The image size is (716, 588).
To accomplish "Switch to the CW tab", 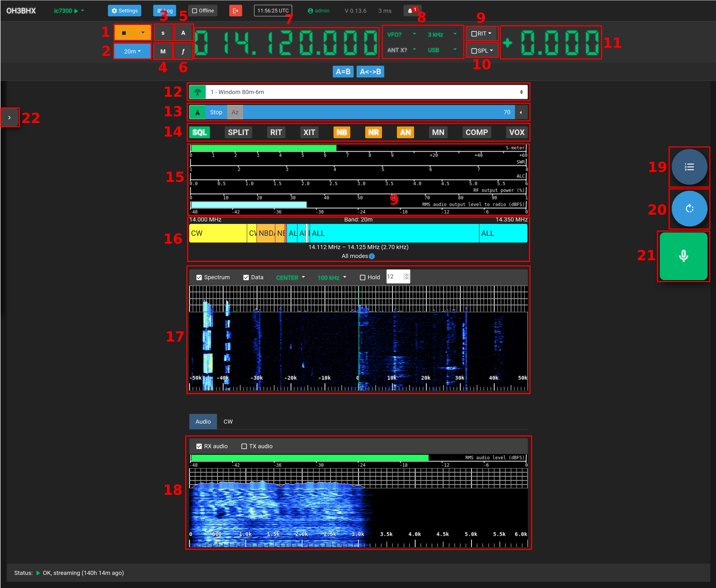I will pyautogui.click(x=228, y=422).
